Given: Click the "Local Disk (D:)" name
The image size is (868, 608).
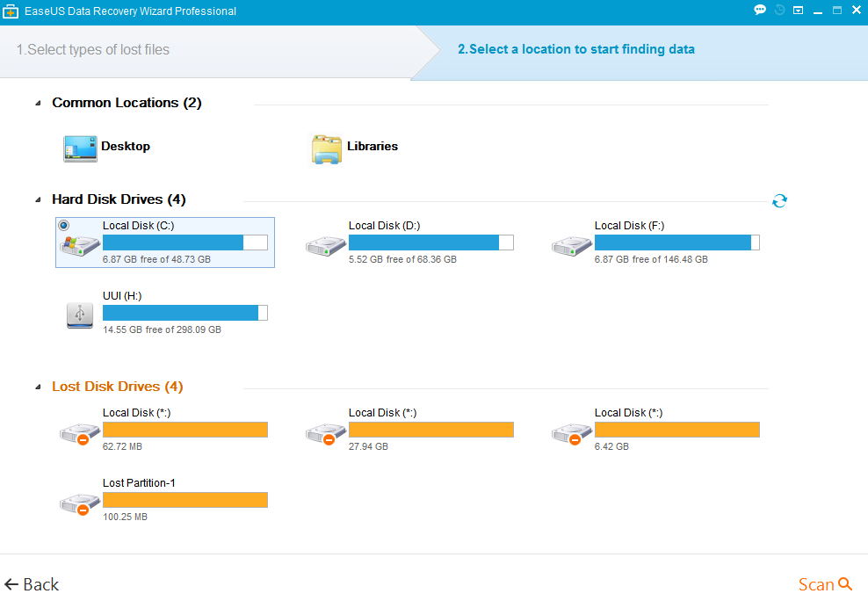Looking at the screenshot, I should [384, 226].
